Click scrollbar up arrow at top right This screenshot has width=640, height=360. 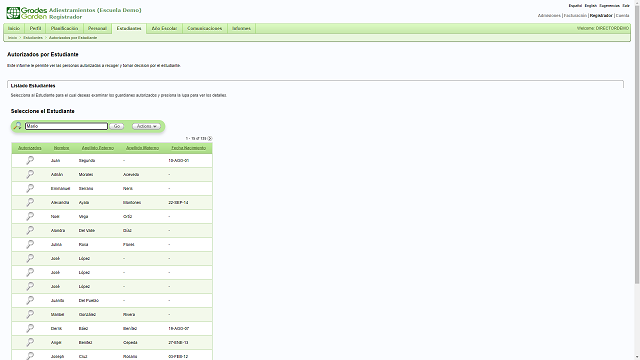[637, 2]
